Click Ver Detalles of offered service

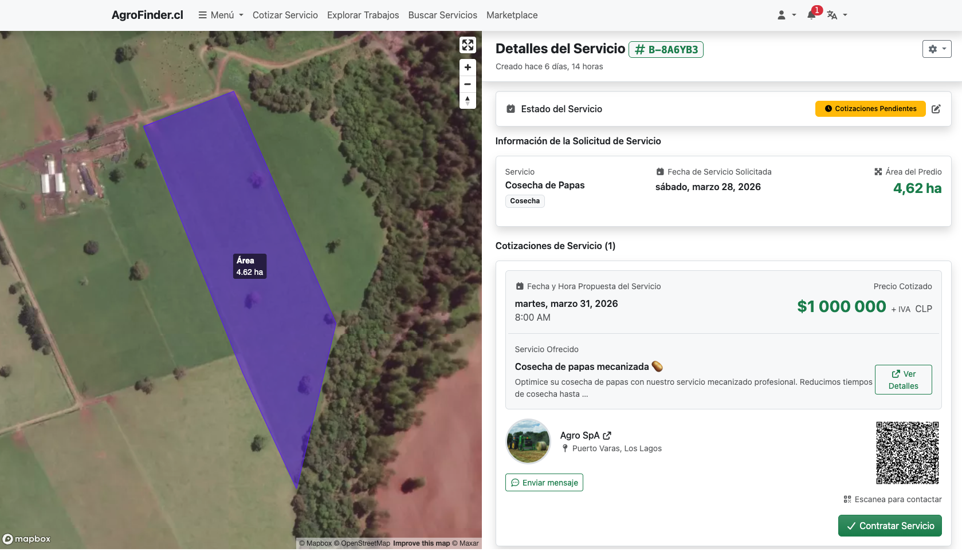[903, 380]
